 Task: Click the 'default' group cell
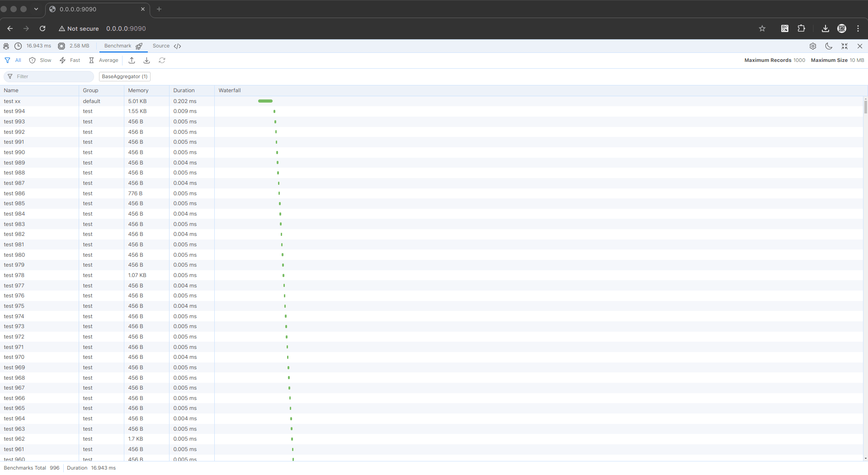coord(92,101)
